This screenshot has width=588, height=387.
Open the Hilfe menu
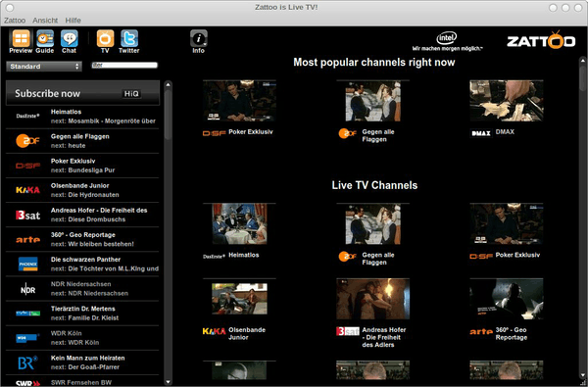coord(73,21)
